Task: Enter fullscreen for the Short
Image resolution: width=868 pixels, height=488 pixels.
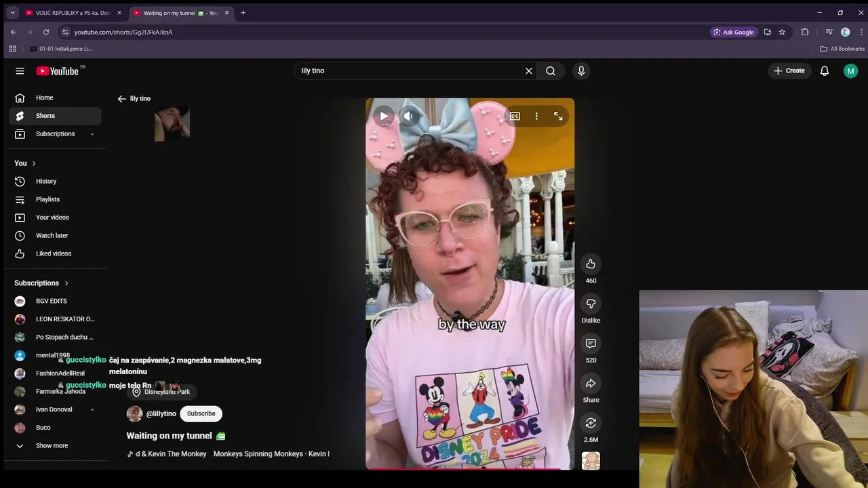Action: point(558,116)
